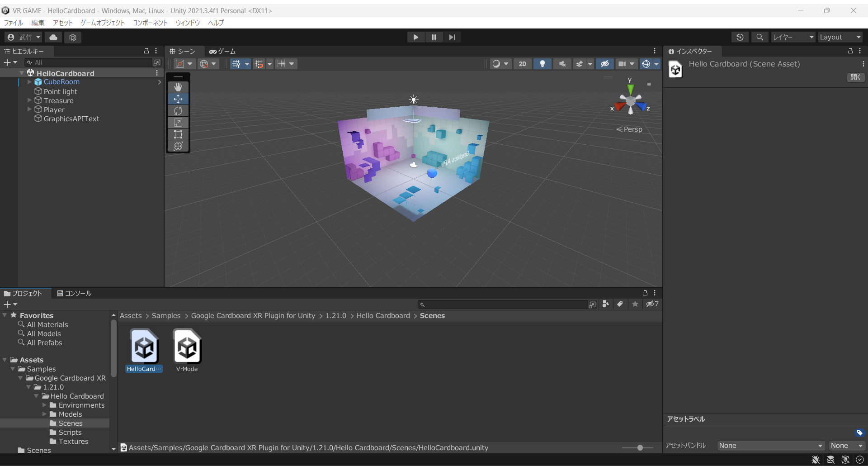868x466 pixels.
Task: Select the Hand (view) tool
Action: (x=178, y=87)
